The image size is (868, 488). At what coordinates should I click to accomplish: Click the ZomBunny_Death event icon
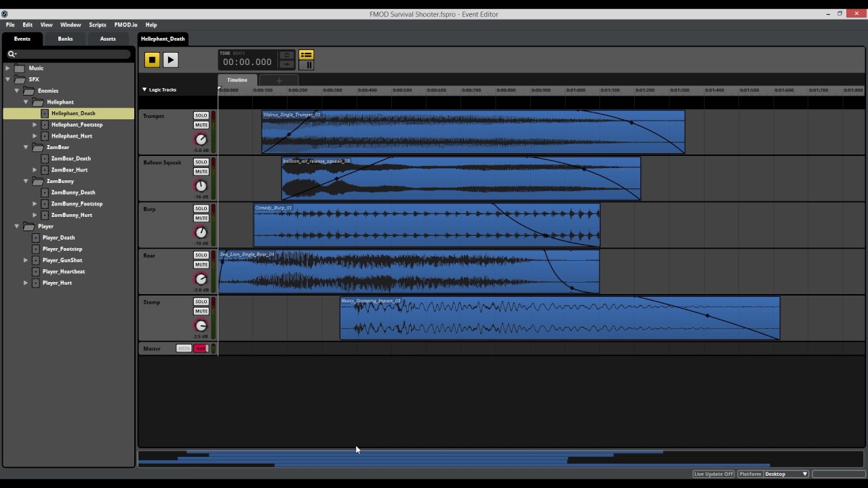tap(45, 192)
